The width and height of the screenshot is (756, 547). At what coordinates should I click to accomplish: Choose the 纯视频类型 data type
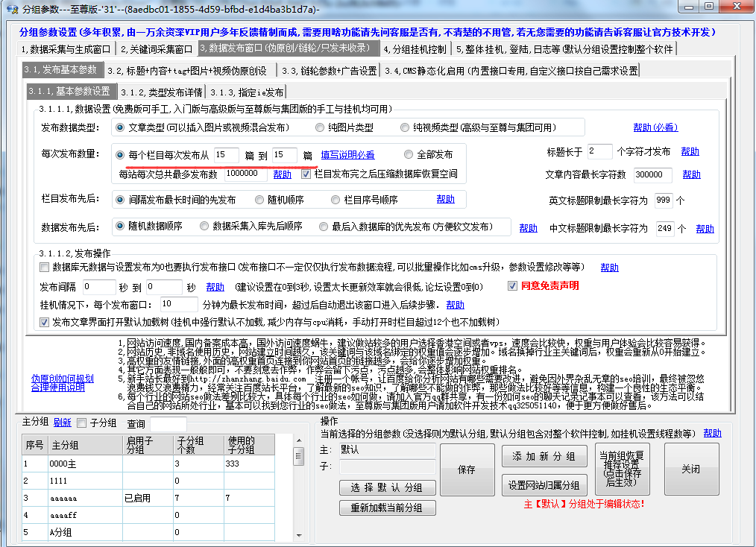coord(405,127)
